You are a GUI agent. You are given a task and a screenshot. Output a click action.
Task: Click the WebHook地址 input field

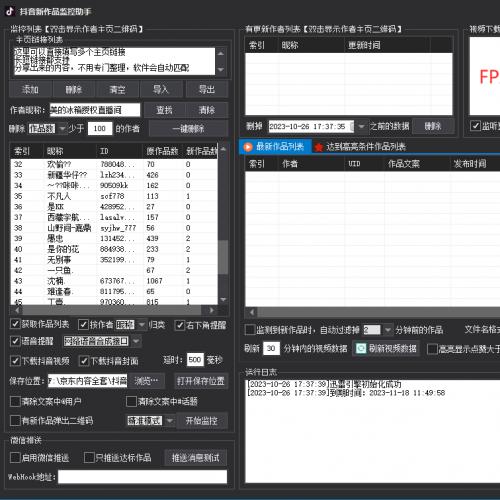[143, 477]
